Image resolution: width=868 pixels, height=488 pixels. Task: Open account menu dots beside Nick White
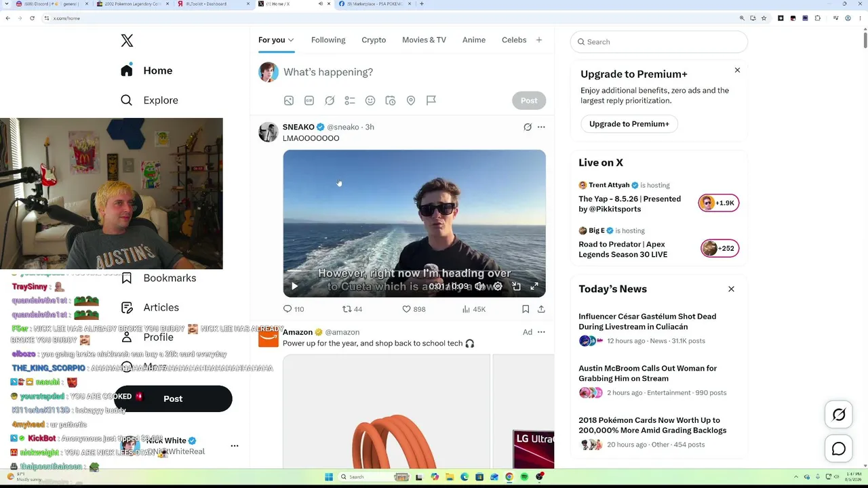[235, 446]
